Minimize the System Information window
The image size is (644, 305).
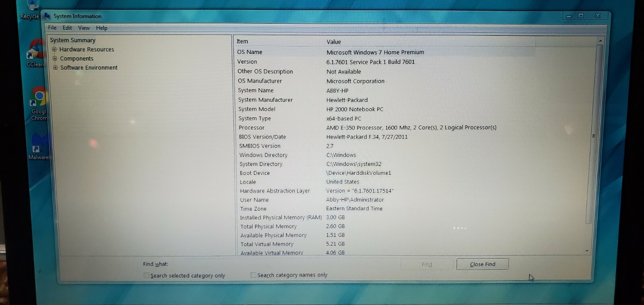pyautogui.click(x=568, y=16)
